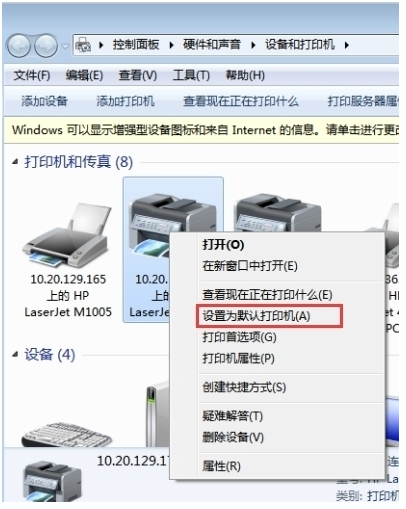Select the 10.20.129.165 HP LaserJet M1005 printer

coord(68,260)
